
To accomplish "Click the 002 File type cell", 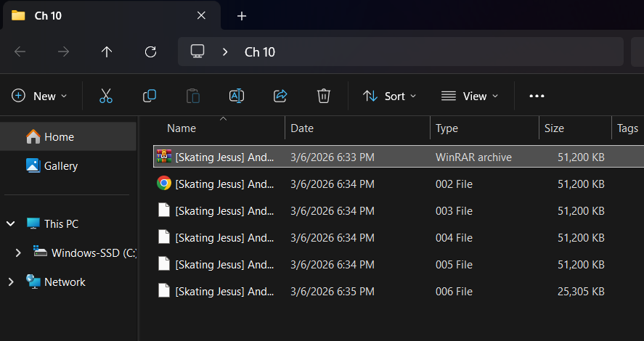I will coord(454,184).
